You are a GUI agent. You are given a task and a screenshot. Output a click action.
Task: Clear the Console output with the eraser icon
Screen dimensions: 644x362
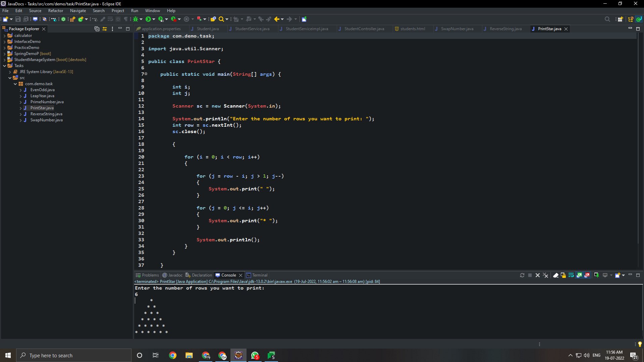pos(556,275)
